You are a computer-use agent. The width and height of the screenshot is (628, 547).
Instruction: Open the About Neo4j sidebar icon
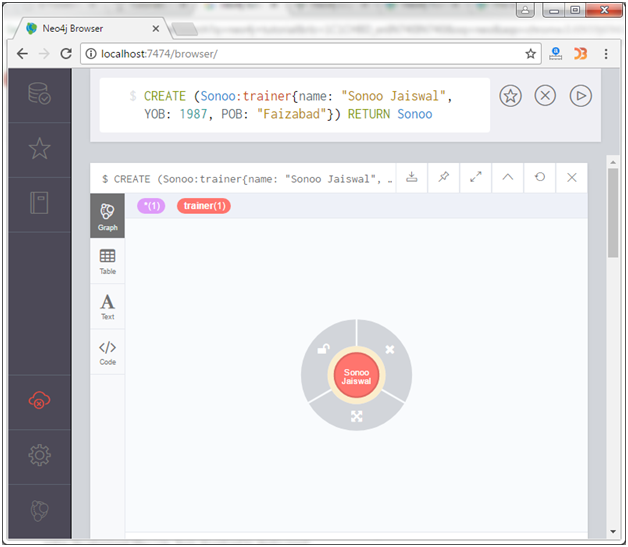(39, 510)
